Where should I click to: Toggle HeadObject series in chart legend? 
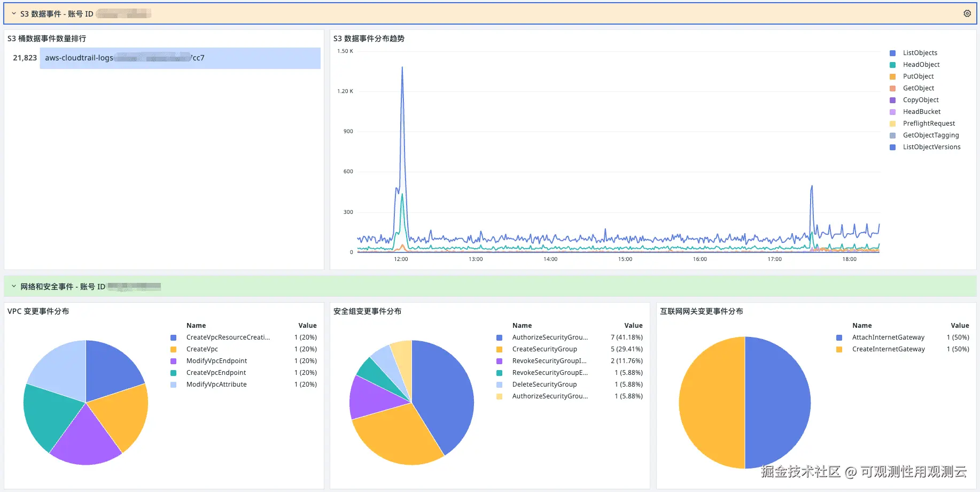921,65
